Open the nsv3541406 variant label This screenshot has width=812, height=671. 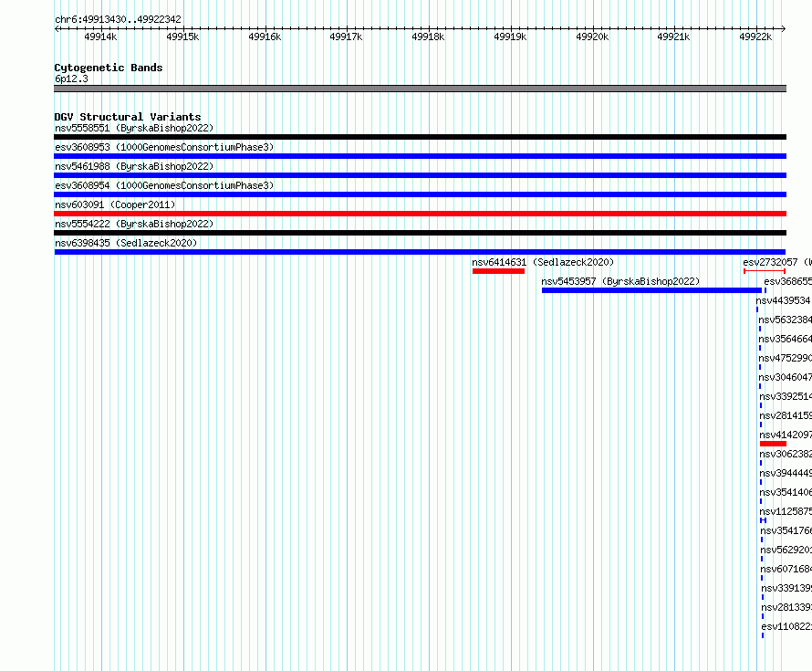coord(786,492)
